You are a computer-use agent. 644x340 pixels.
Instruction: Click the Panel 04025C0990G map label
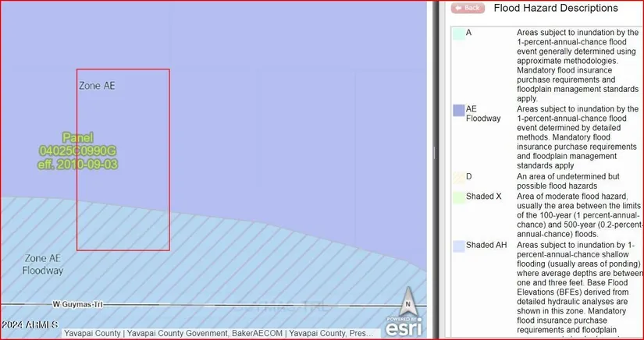pos(78,151)
